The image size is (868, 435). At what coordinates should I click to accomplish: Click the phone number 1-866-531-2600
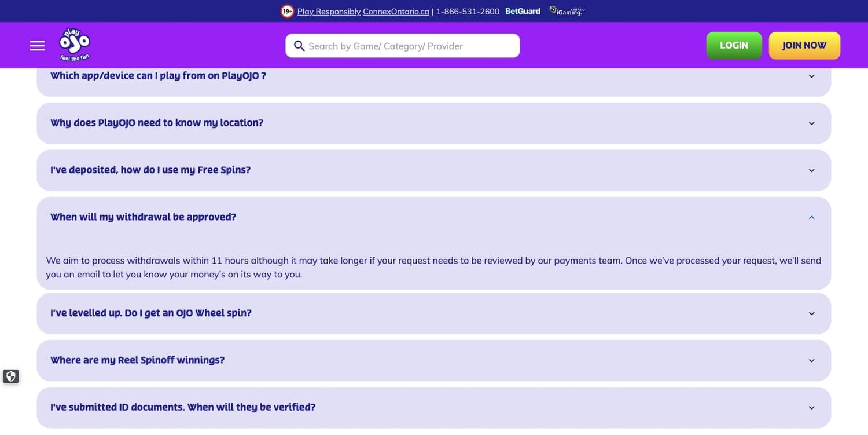click(468, 11)
